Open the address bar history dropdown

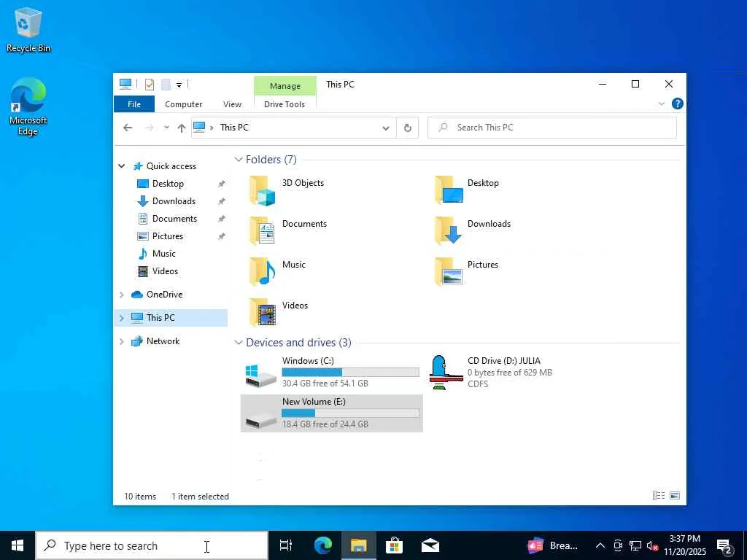click(x=386, y=128)
